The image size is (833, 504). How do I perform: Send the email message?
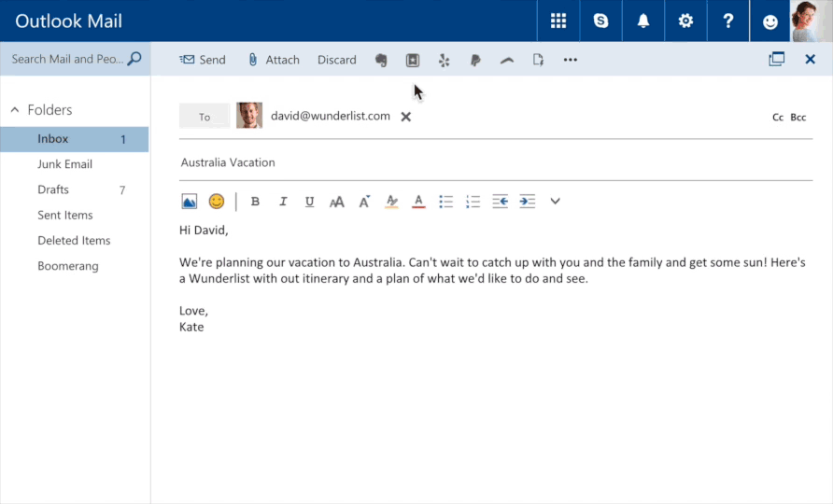(203, 60)
